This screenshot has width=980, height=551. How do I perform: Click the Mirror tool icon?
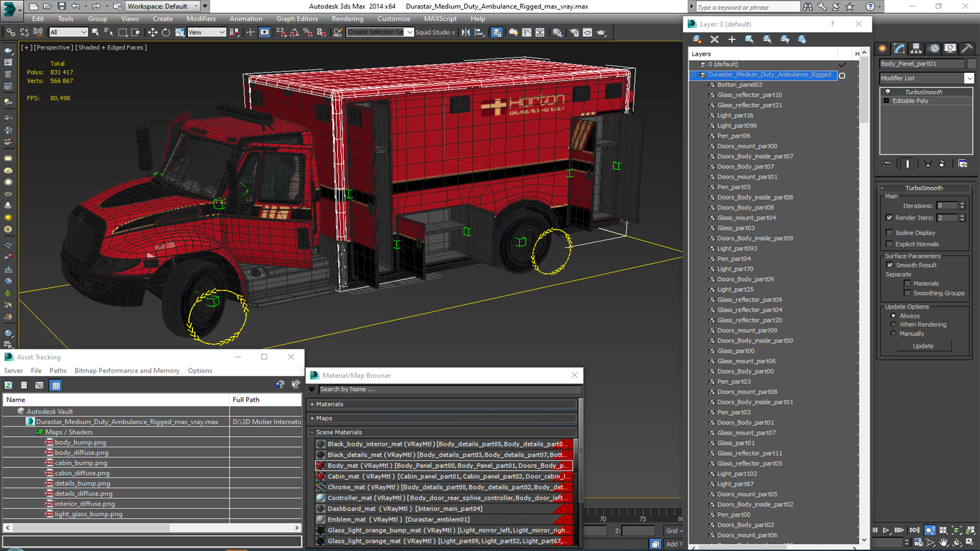pos(465,32)
